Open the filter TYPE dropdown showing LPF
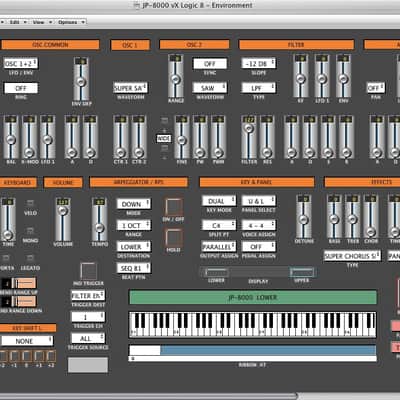 [259, 88]
